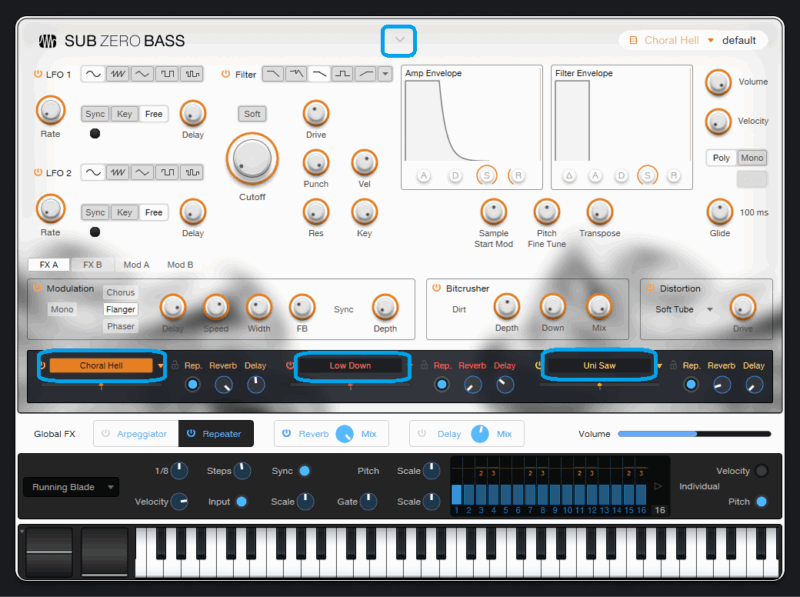The width and height of the screenshot is (800, 597).
Task: Open the Uni Saw layer dropdown arrow
Action: point(660,366)
